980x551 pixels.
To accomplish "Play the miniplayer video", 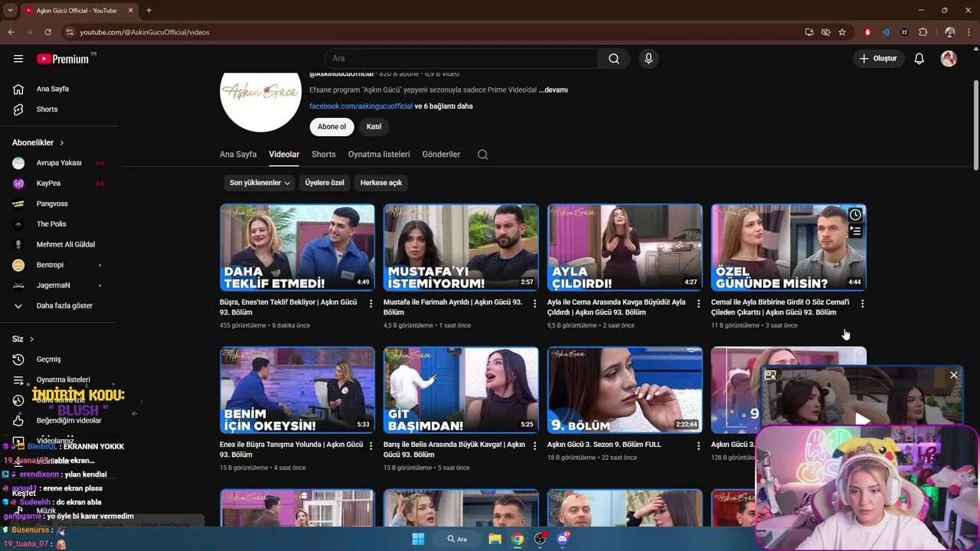I will 863,419.
